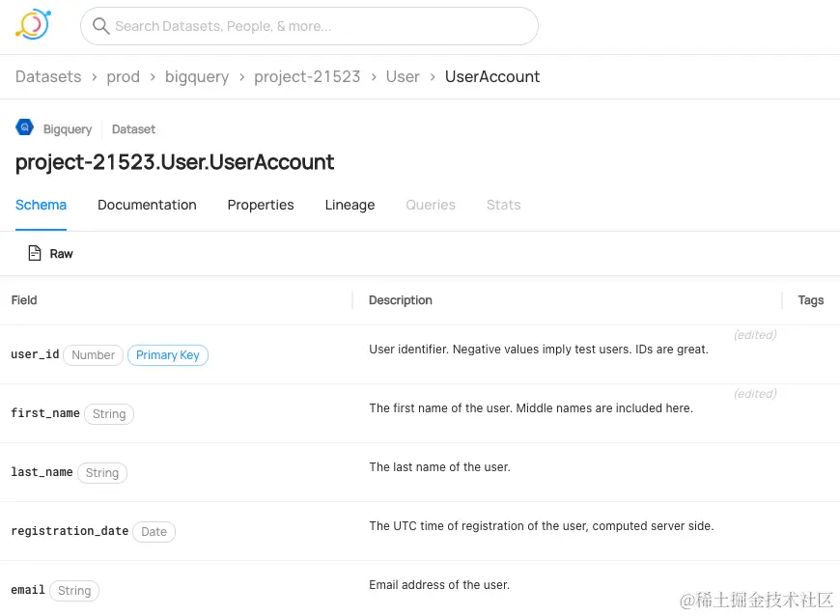Open the bigquery breadcrumb
The image size is (840, 616).
coord(197,76)
